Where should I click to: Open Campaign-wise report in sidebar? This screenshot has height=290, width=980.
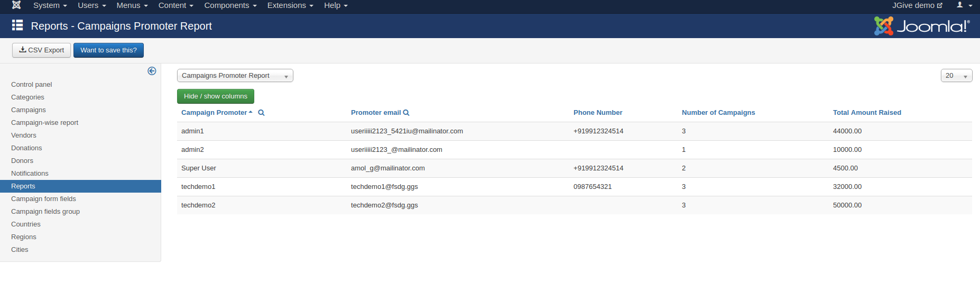(44, 123)
